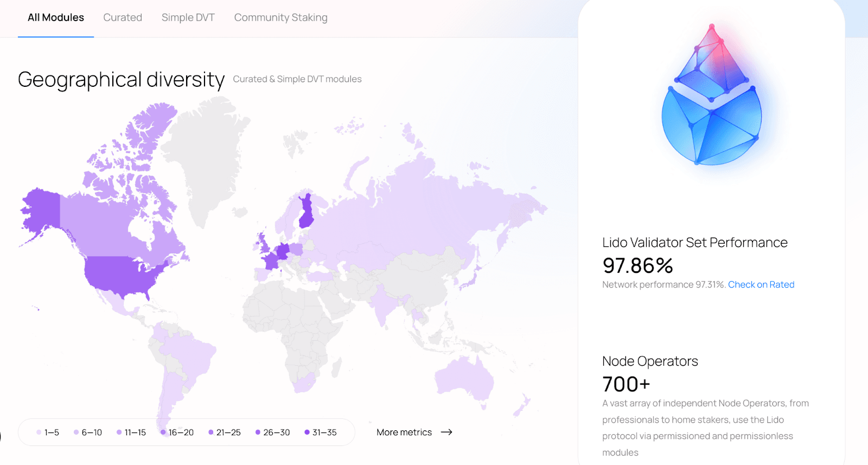
Task: Click the arrow icon beside More metrics
Action: pyautogui.click(x=446, y=432)
